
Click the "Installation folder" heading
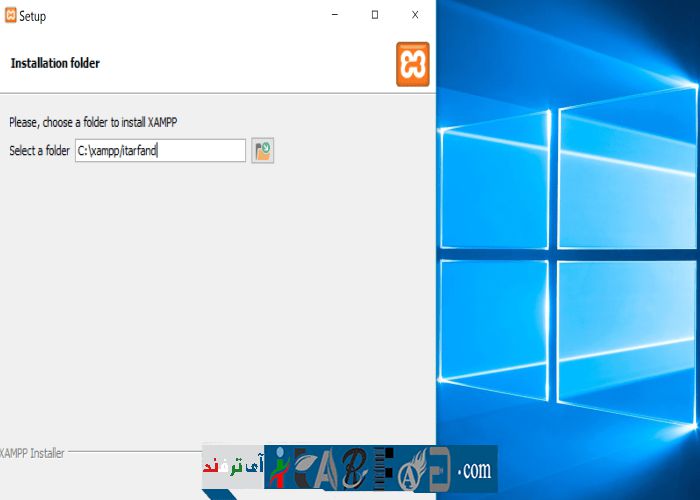tap(55, 63)
